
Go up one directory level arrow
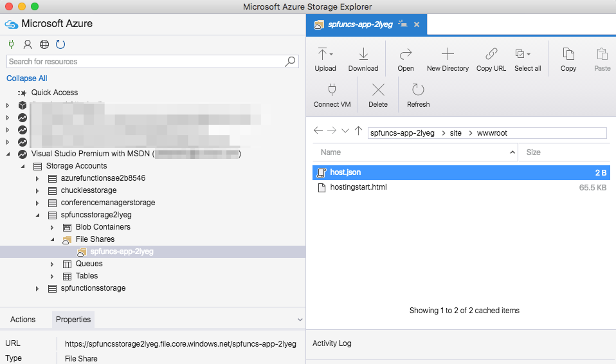[x=358, y=131]
